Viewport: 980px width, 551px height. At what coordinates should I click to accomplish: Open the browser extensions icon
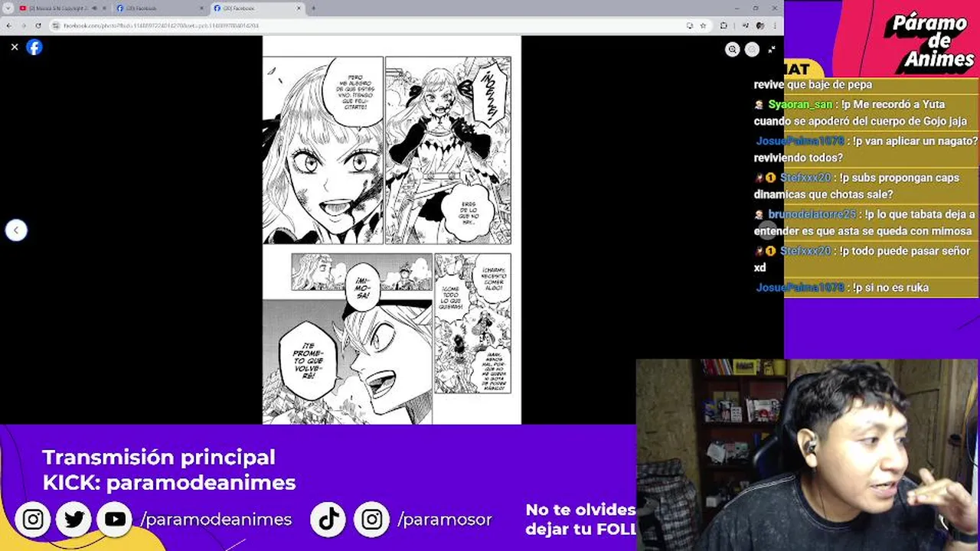724,25
